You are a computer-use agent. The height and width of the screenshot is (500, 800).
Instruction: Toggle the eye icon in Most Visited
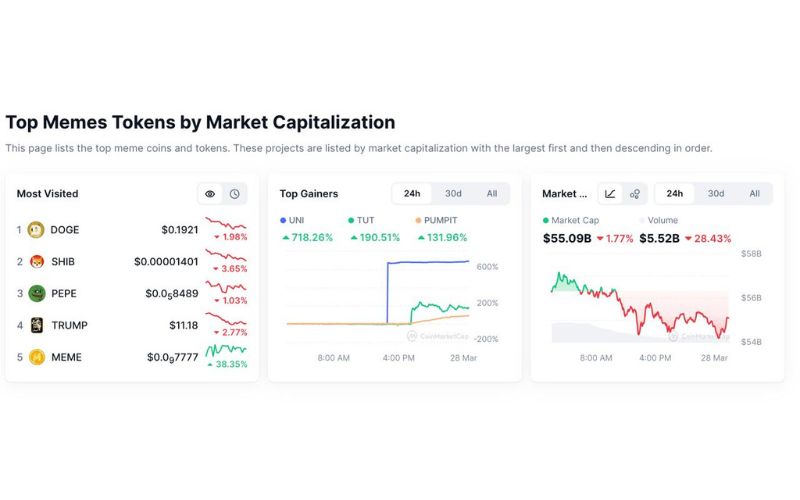210,194
